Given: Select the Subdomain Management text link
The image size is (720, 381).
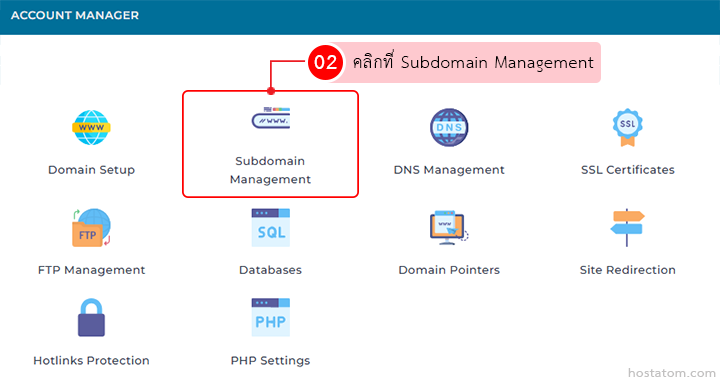Looking at the screenshot, I should click(x=270, y=170).
